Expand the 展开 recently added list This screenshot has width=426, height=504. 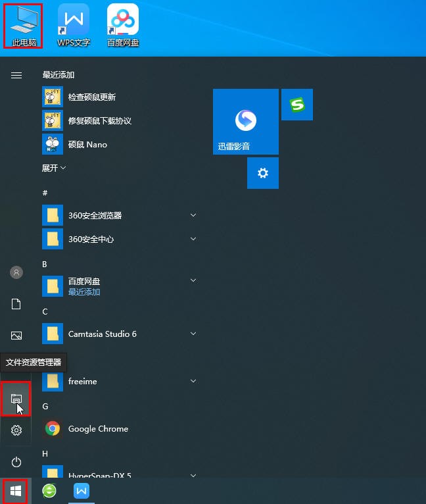point(54,168)
